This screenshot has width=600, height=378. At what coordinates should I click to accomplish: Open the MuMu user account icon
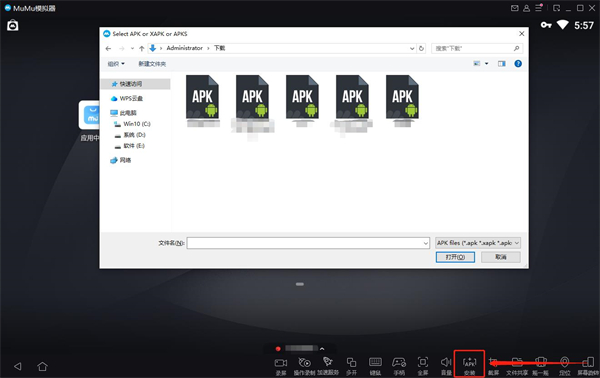(x=527, y=8)
